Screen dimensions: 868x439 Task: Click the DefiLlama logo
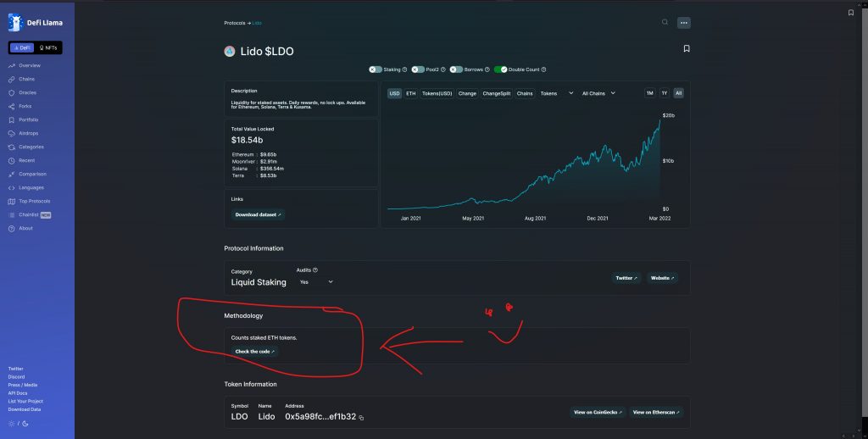click(36, 23)
